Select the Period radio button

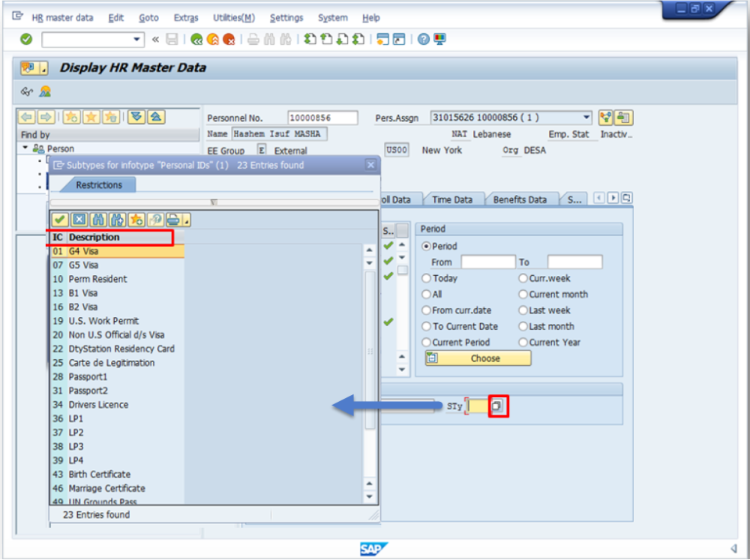[426, 247]
